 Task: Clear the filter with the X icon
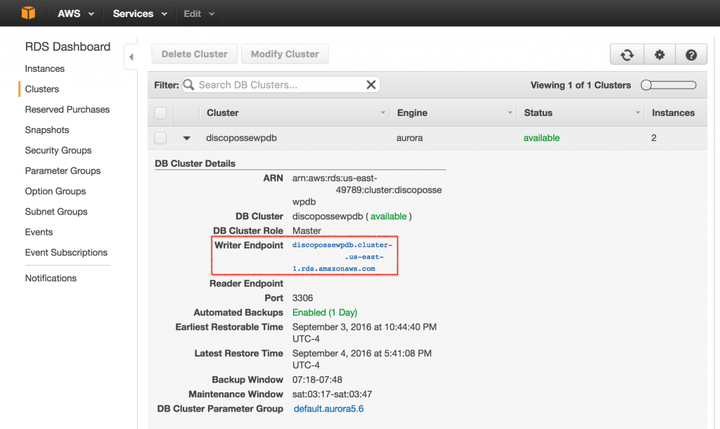[371, 85]
